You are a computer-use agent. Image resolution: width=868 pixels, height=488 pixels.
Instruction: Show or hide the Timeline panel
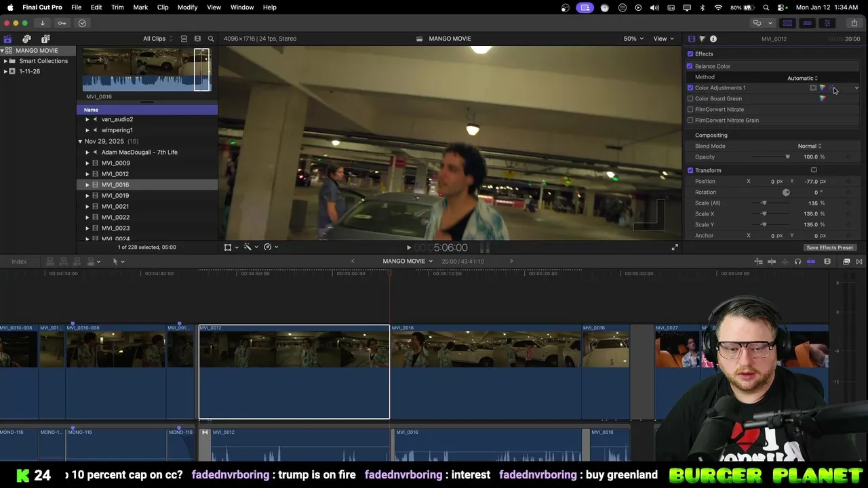(x=807, y=23)
